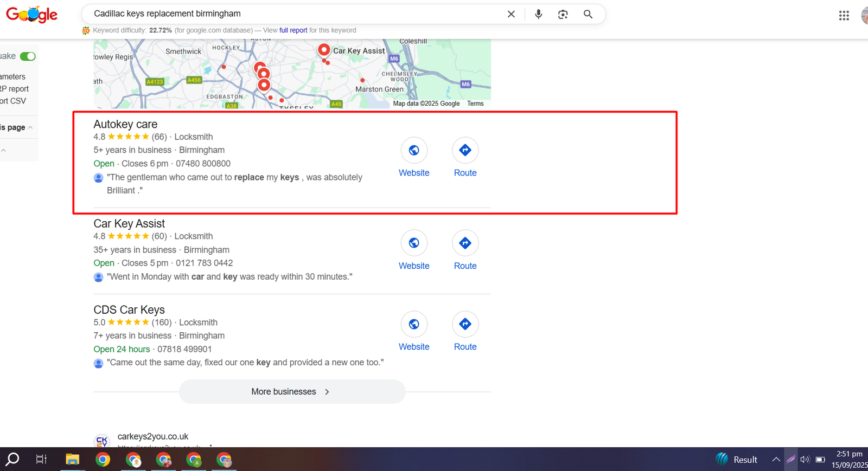Click the Car Key Assist map pin
Viewport: 868px width, 471px height.
coord(324,50)
